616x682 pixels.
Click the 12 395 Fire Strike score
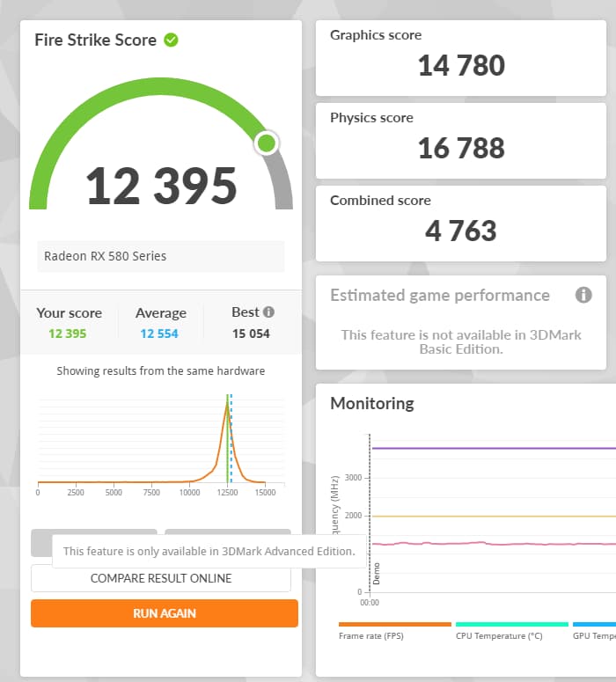pyautogui.click(x=161, y=187)
